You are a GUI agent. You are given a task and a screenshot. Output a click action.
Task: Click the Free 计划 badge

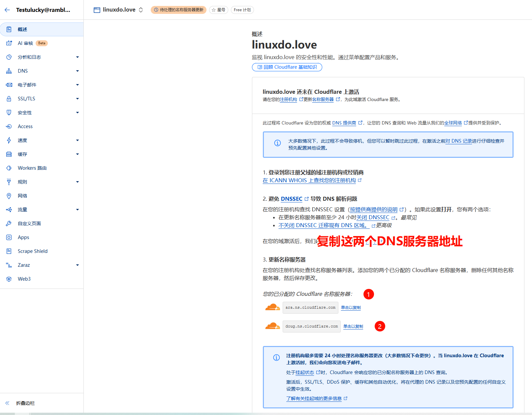(242, 10)
